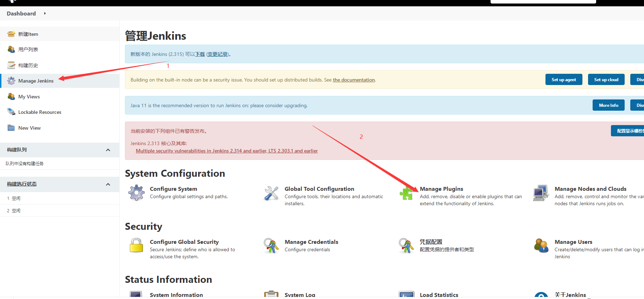The image size is (644, 299).
Task: Open the Manage Credentials link
Action: (311, 242)
